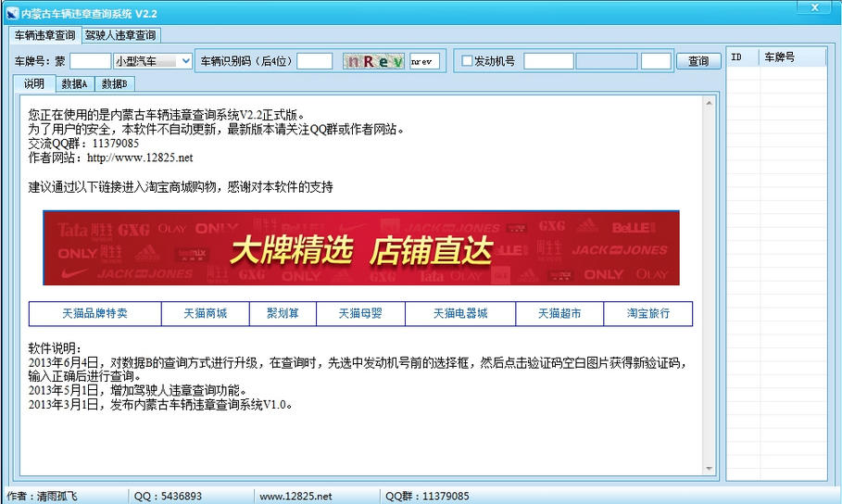Click the 2013年5月1日 changelog line
Screen dimensions: 842x504
[x=138, y=391]
